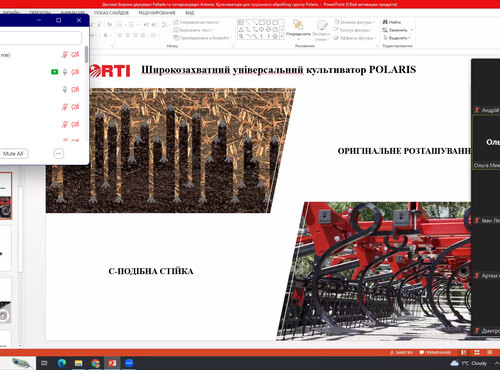Open the numbered list dropdown arrow
500x370 pixels.
coord(137,25)
